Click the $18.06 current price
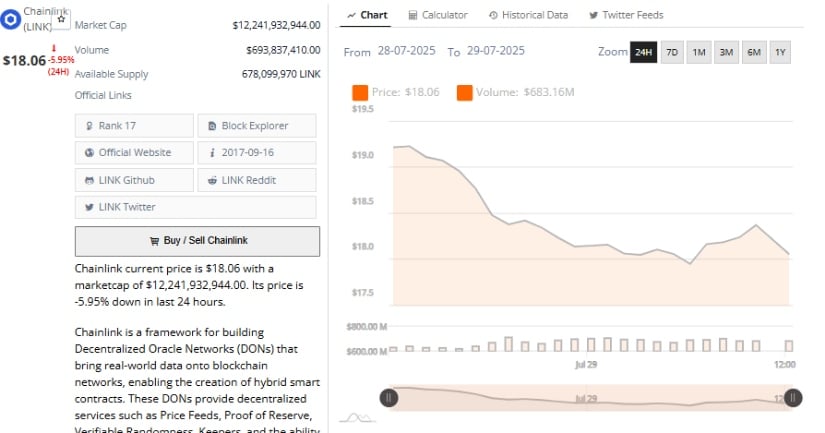 click(x=24, y=61)
